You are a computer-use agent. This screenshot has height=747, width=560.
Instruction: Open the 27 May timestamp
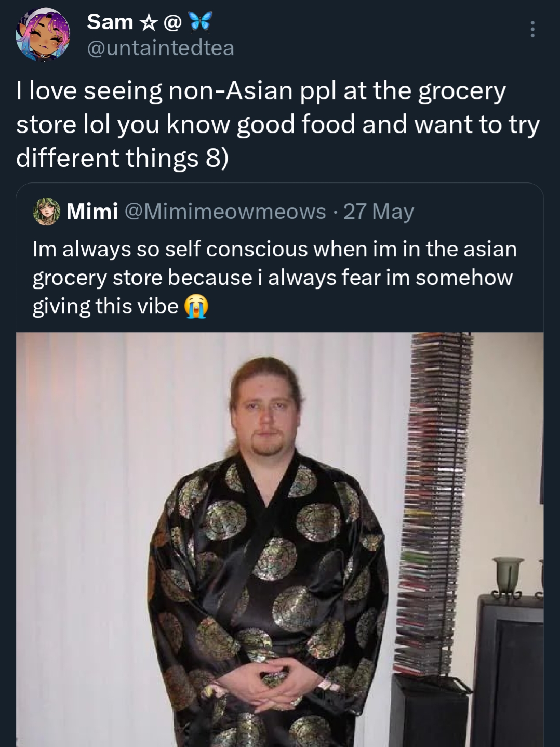[x=378, y=212]
